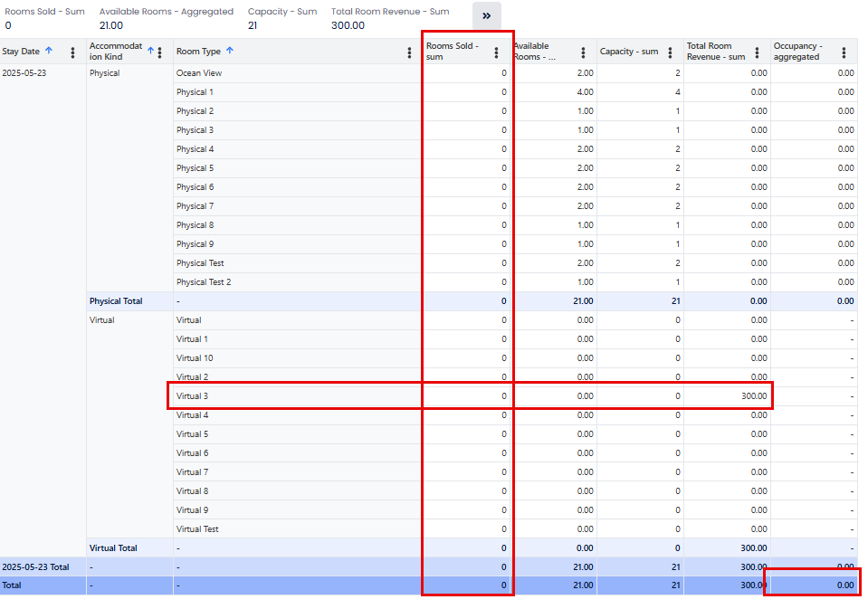Image resolution: width=868 pixels, height=609 pixels.
Task: Toggle sort arrow on Stay Date column
Action: coord(49,52)
